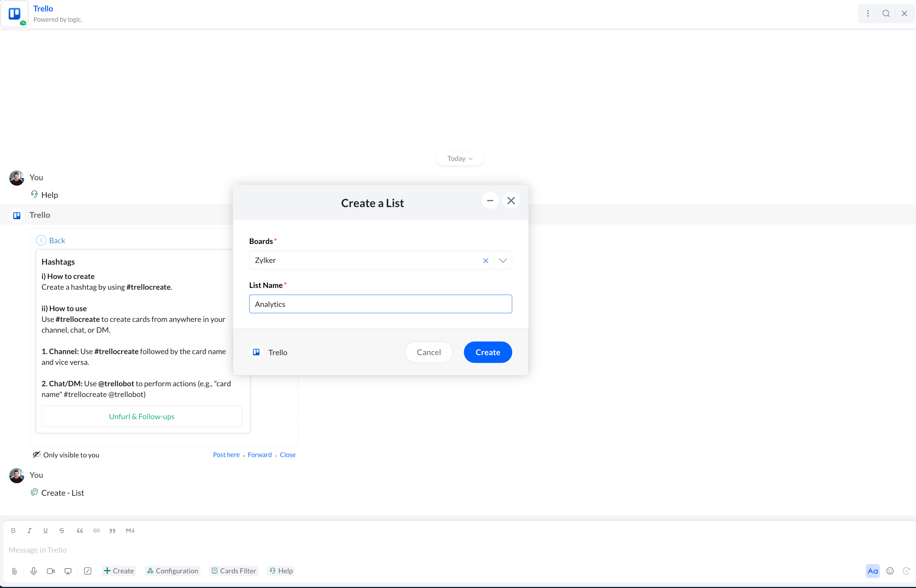Clear the selected Zylker board

click(x=486, y=261)
